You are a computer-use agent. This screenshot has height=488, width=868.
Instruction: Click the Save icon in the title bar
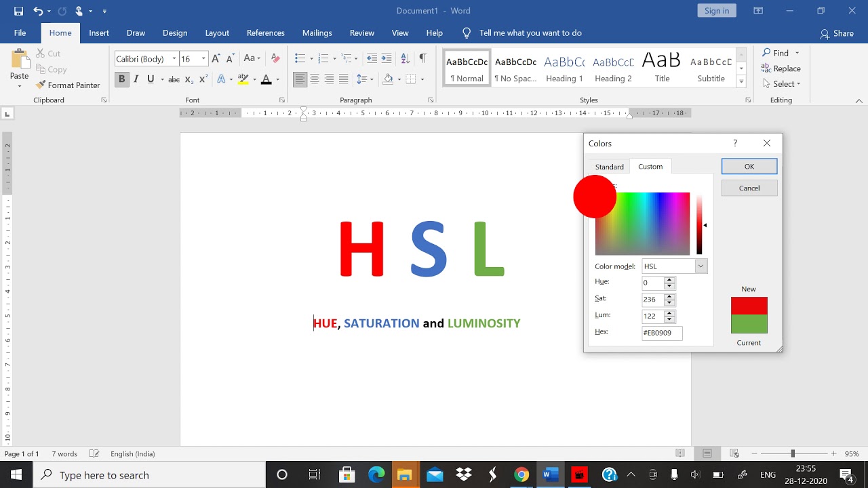[x=18, y=11]
